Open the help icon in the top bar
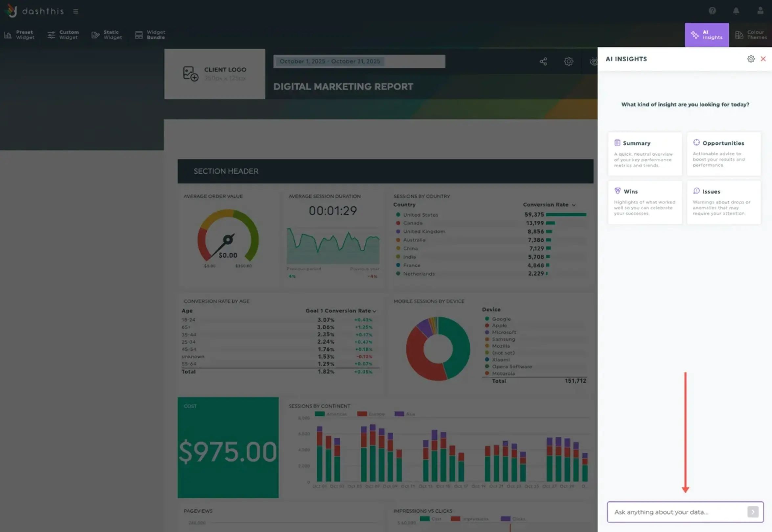Screen dimensions: 772x532 tap(712, 11)
